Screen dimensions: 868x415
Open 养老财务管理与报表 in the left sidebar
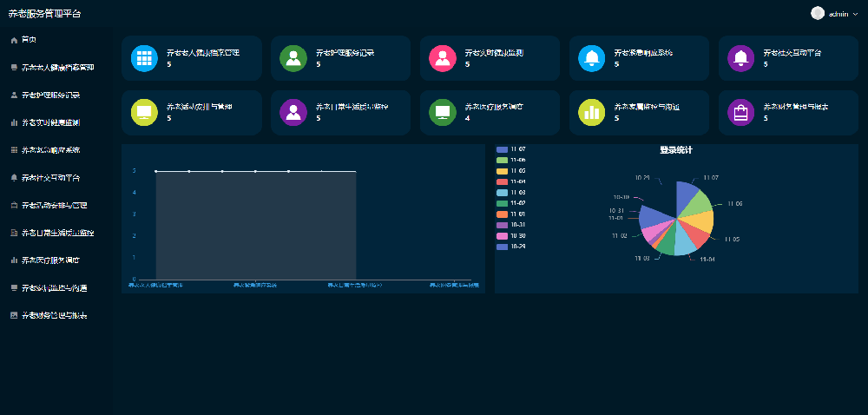tap(50, 314)
